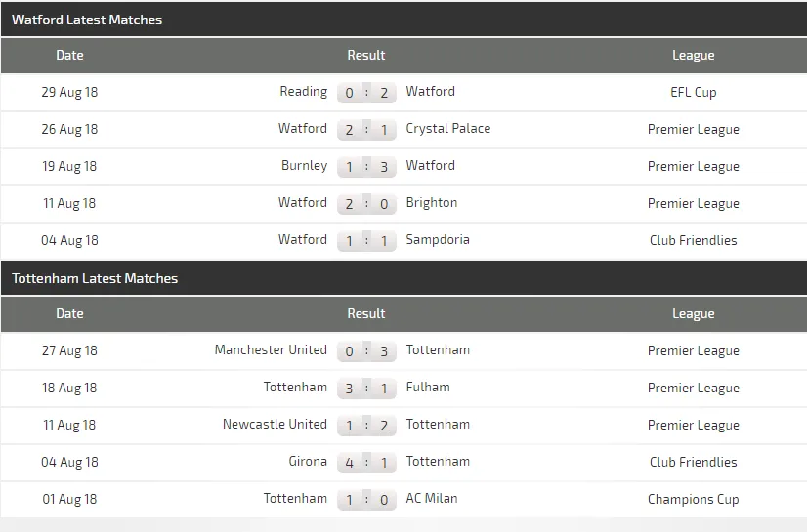Click the EFL Cup league label
Viewport: 807px width, 532px height.
tap(693, 93)
